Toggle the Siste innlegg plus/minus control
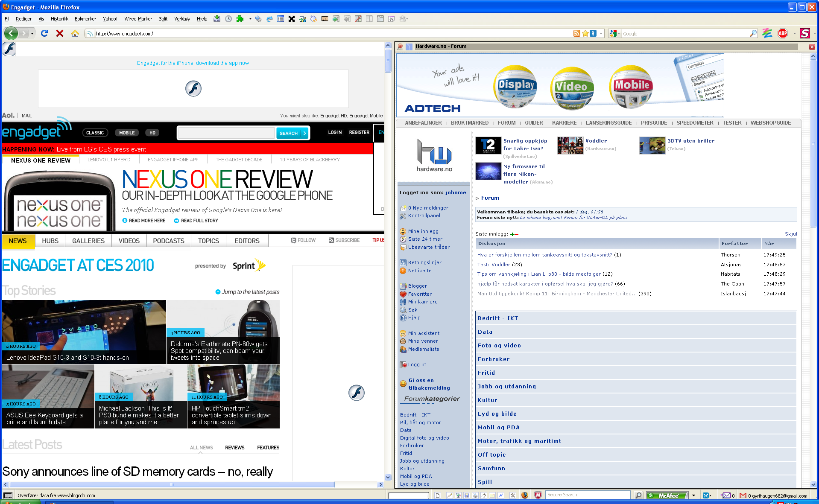The image size is (819, 504). pyautogui.click(x=515, y=234)
